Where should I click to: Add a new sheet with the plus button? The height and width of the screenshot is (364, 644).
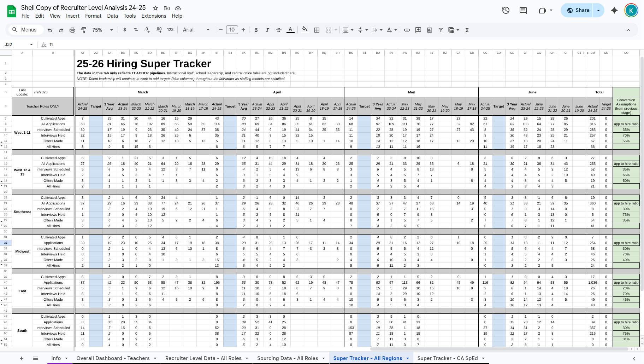pos(21,358)
